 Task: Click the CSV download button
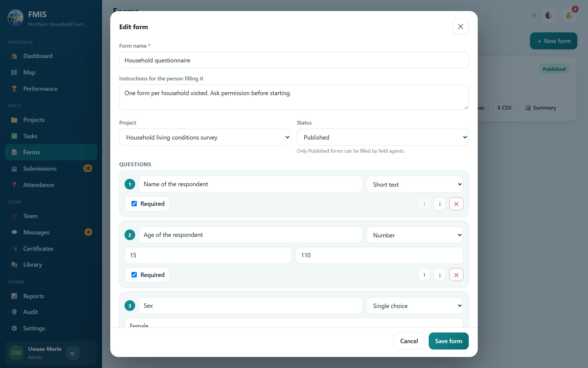tap(504, 107)
